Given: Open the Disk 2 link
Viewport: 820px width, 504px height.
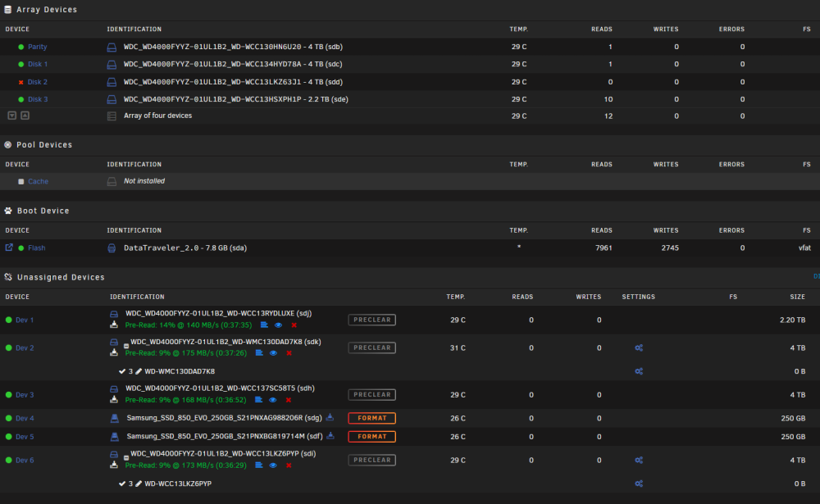Looking at the screenshot, I should coord(38,82).
